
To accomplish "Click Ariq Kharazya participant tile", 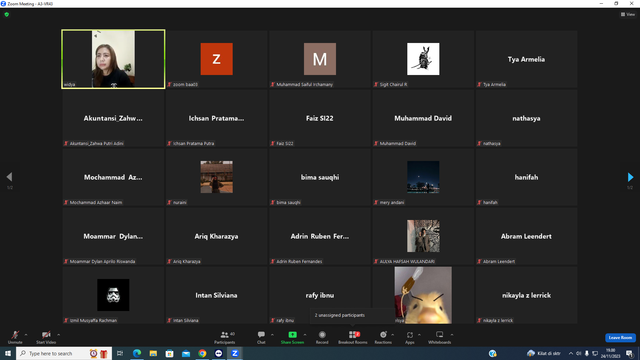I will [216, 236].
